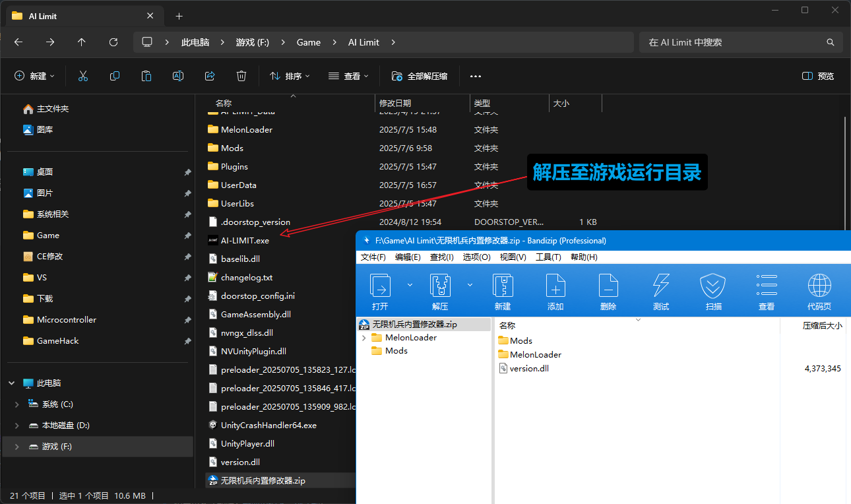The image size is (851, 504).
Task: Open a new Explorer tab with plus
Action: point(179,16)
